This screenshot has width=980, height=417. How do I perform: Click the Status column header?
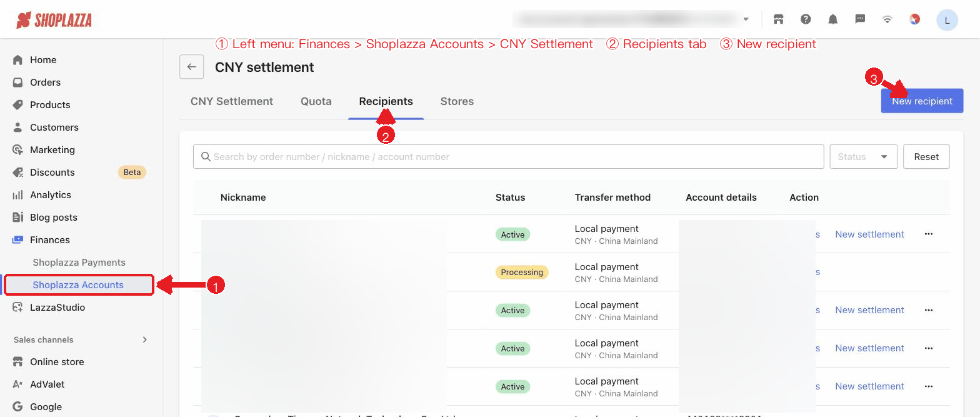pos(510,198)
